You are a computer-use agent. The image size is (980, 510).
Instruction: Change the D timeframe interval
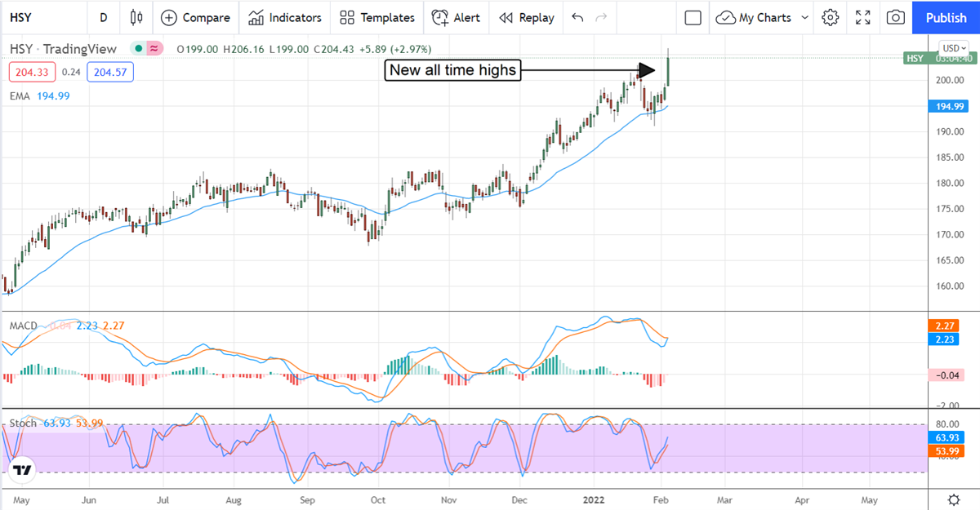pos(103,17)
